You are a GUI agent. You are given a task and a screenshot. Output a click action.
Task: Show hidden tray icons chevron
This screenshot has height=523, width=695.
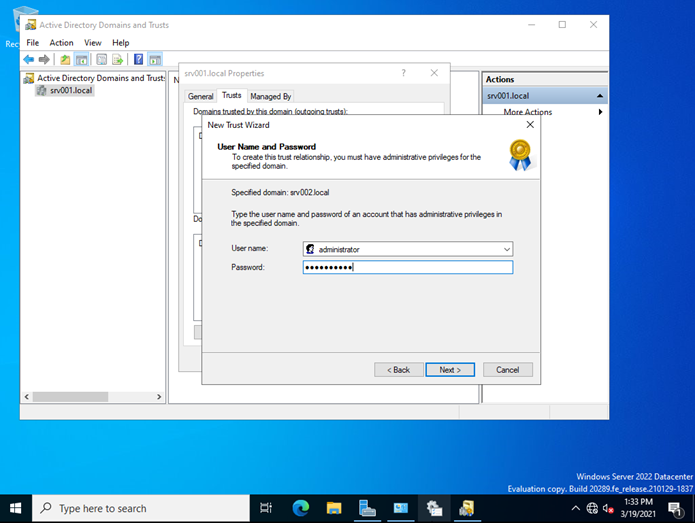coord(575,508)
